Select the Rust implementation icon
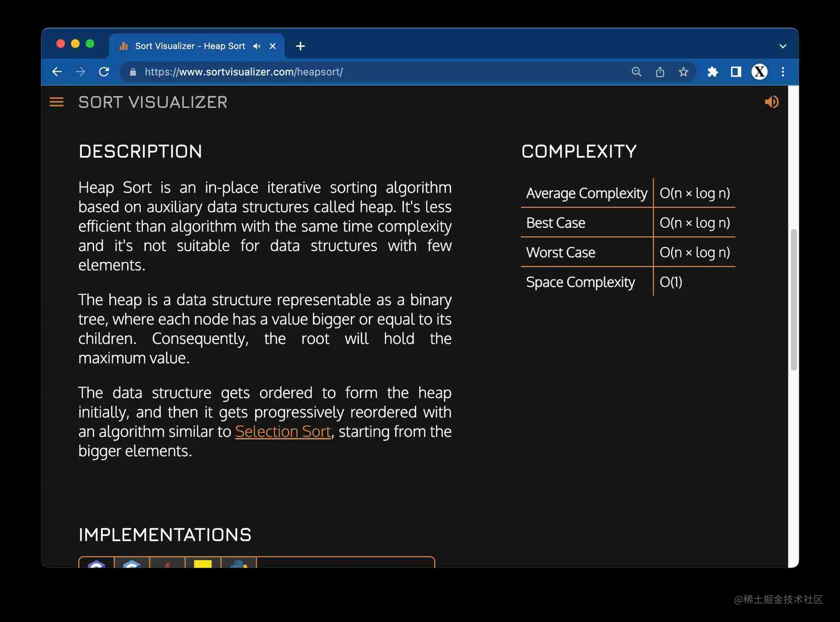The image size is (840, 622). 168,564
